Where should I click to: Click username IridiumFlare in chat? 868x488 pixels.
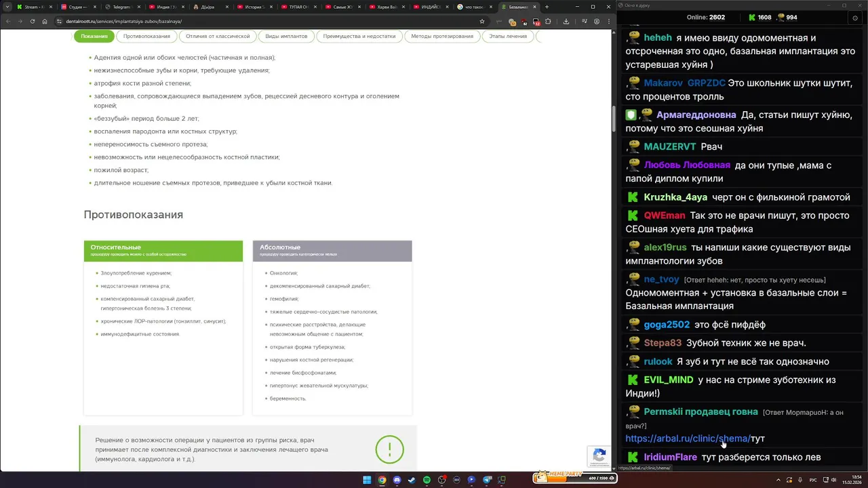point(671,457)
